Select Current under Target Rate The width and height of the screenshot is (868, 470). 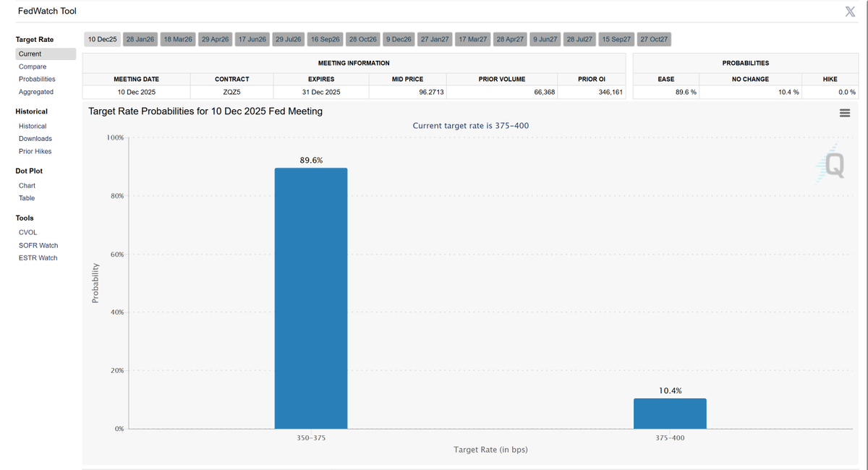tap(46, 54)
